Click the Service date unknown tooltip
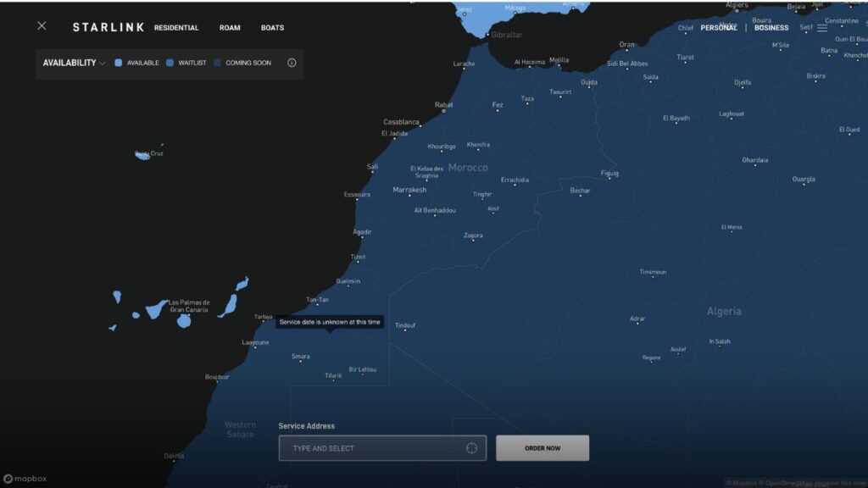The height and width of the screenshot is (488, 868). pos(330,322)
